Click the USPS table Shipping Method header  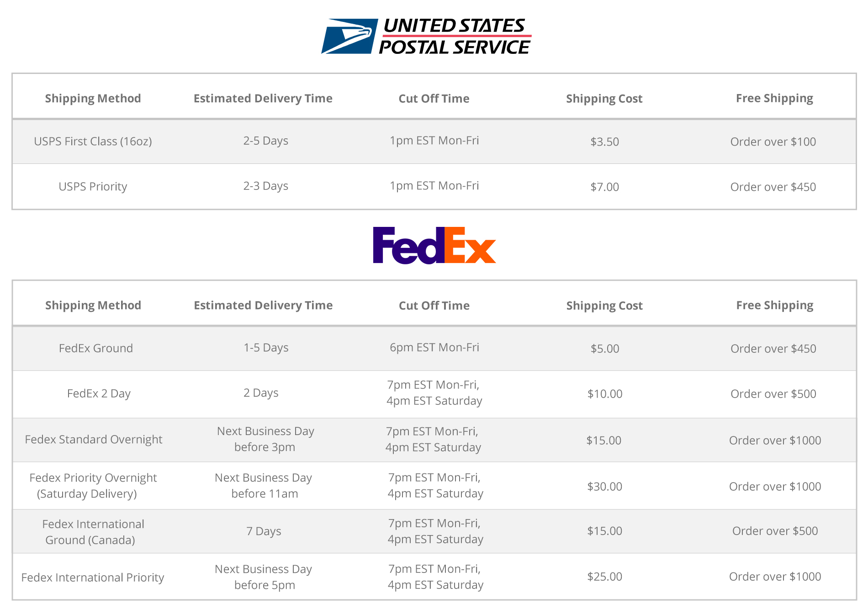tap(93, 99)
